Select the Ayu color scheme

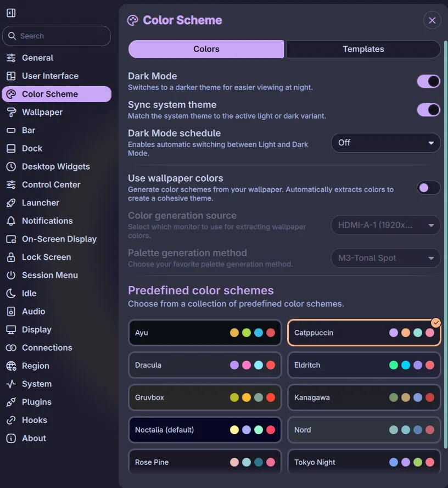click(205, 333)
